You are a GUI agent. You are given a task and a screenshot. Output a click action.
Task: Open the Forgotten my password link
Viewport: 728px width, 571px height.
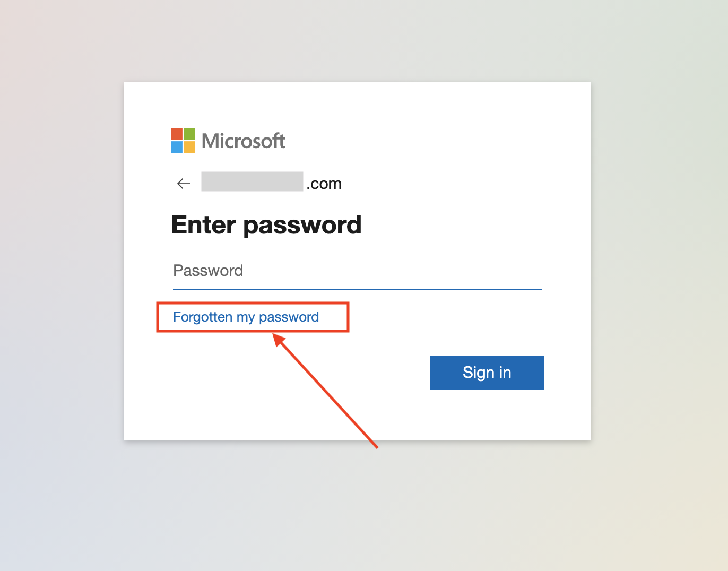point(246,317)
